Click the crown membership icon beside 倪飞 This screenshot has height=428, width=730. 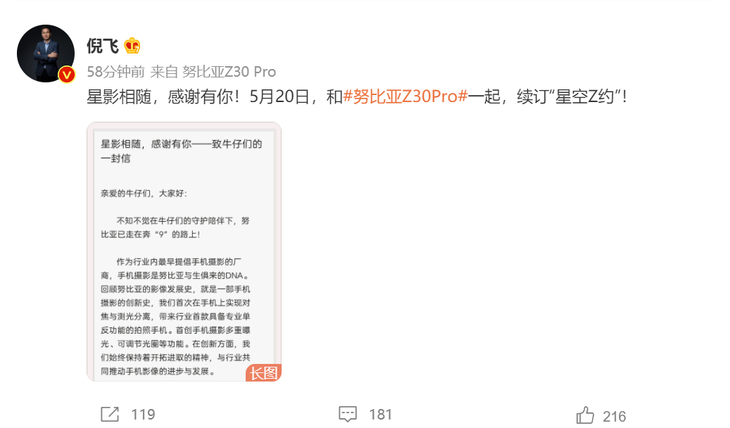click(132, 46)
